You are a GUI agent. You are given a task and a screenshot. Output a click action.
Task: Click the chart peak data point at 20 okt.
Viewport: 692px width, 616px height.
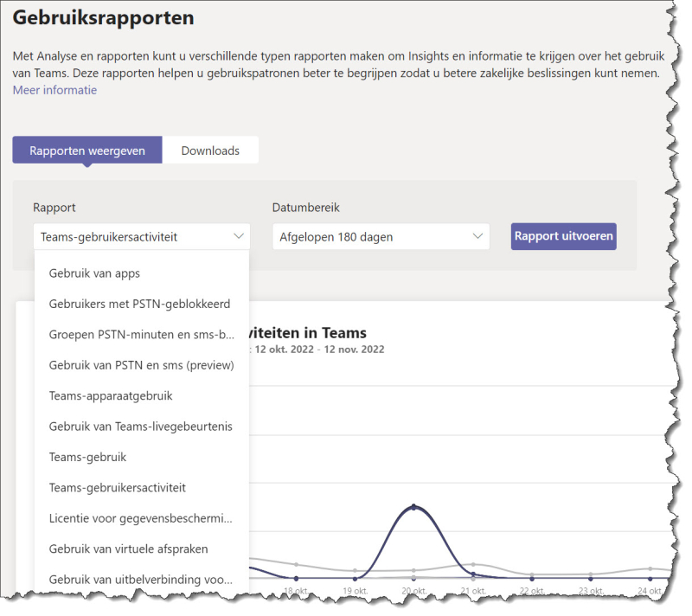pos(413,507)
